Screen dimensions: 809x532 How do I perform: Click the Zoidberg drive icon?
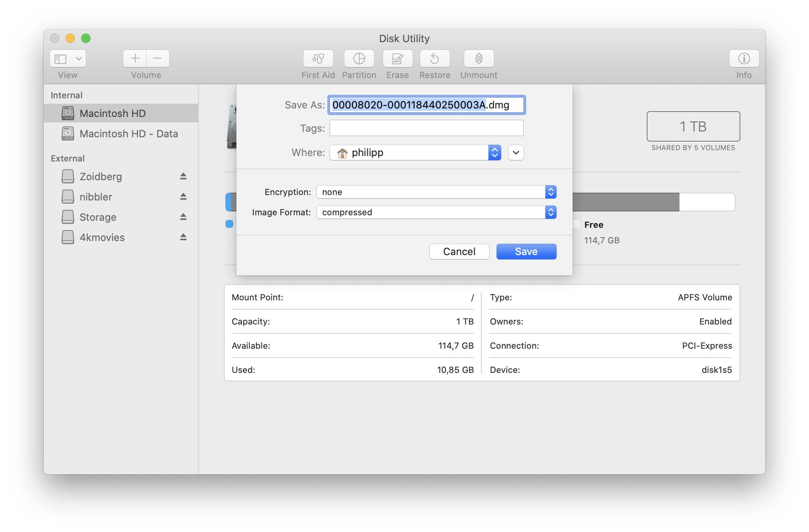coord(68,176)
